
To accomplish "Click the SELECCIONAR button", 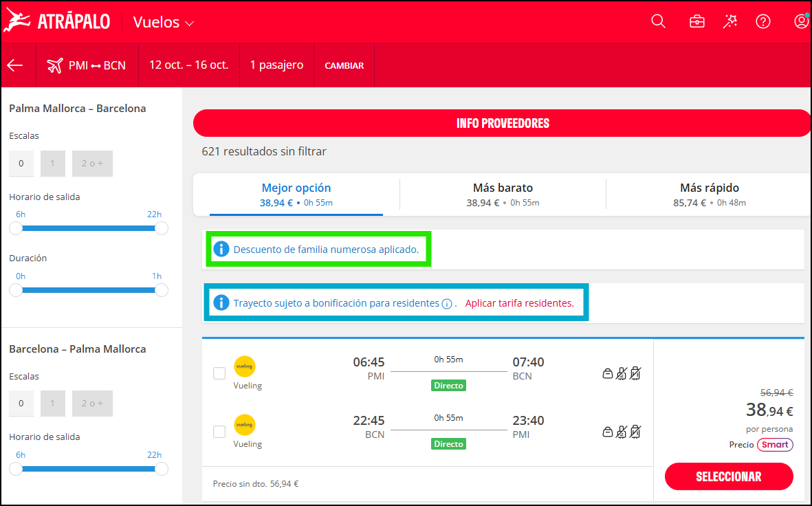I will click(x=729, y=476).
